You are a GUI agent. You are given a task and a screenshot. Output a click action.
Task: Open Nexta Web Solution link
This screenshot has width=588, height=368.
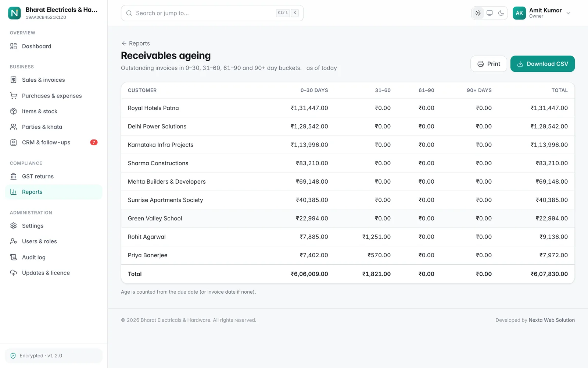(x=552, y=320)
